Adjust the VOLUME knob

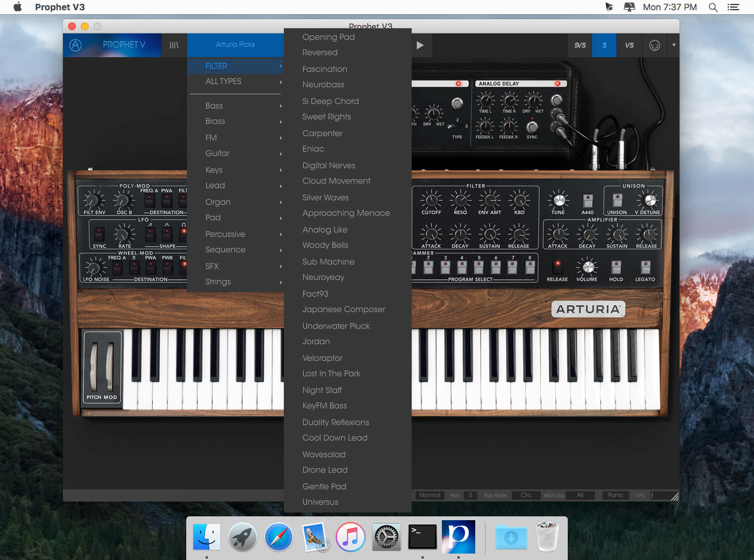click(588, 266)
